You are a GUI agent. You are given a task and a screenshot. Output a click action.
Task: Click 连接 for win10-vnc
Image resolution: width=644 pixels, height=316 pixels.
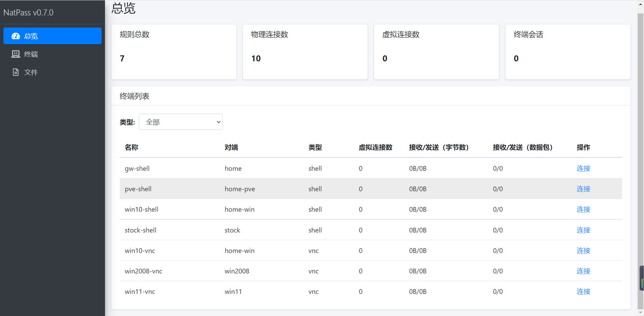(x=583, y=251)
